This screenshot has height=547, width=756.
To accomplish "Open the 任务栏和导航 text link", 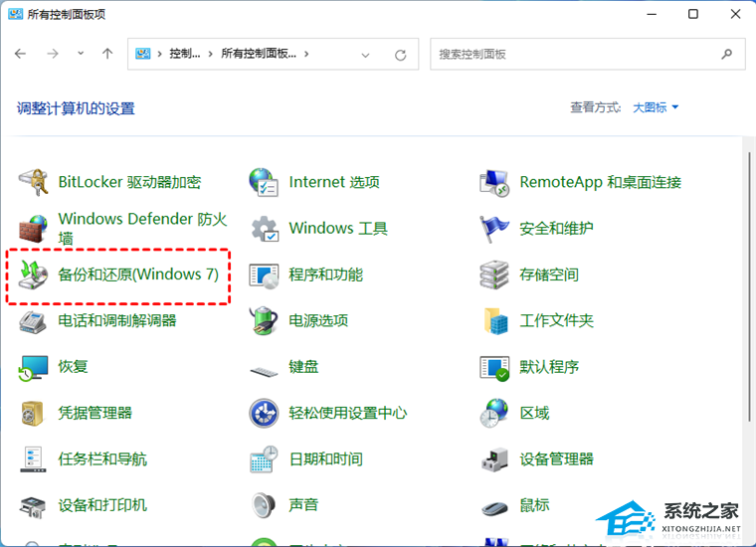I will 102,459.
